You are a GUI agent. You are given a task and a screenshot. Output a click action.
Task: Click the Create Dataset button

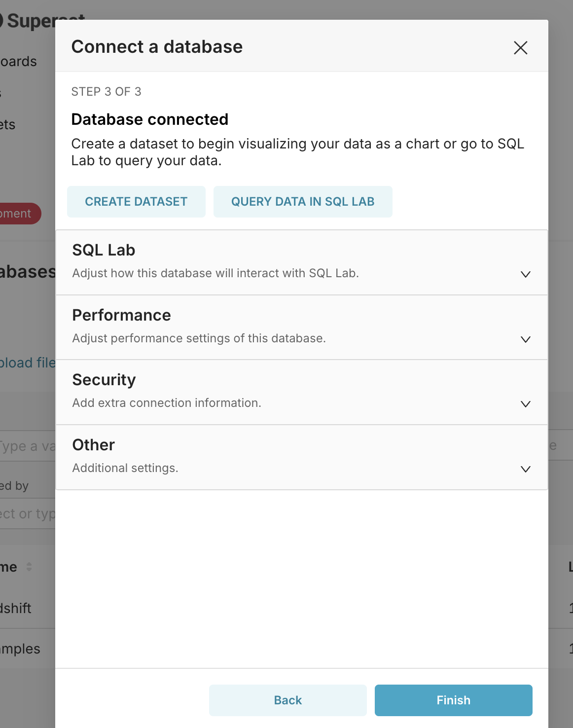pos(136,202)
